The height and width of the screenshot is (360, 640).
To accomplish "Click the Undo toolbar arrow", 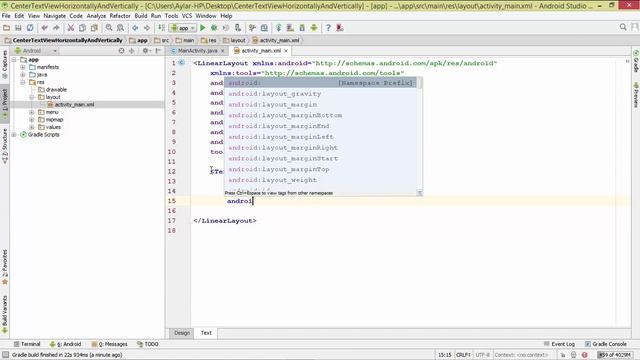I will click(x=44, y=28).
